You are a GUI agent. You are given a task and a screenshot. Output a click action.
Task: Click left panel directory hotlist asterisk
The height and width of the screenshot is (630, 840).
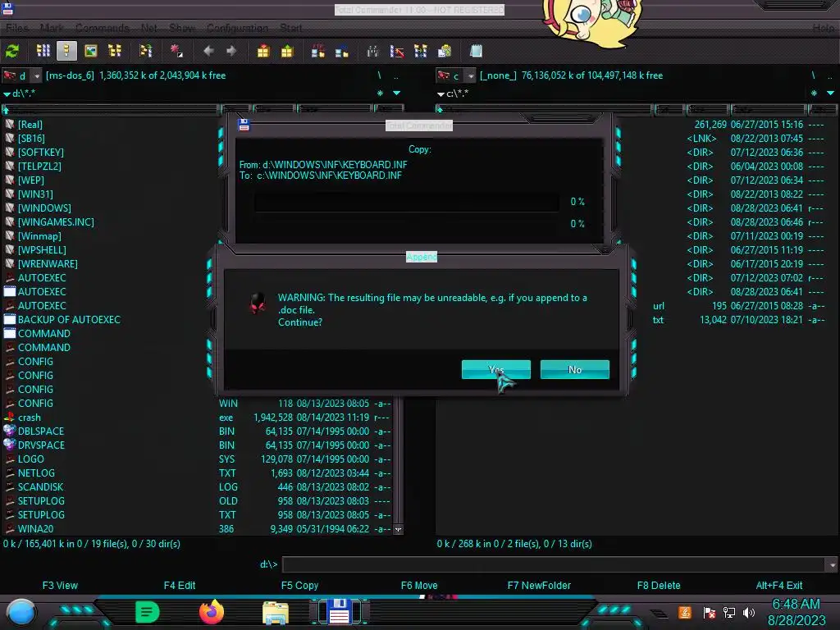(x=380, y=94)
